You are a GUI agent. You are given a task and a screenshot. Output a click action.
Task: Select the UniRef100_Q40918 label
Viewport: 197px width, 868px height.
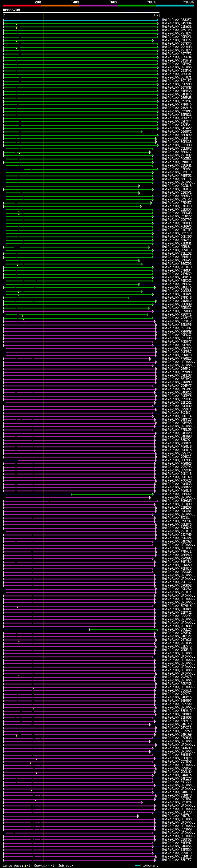point(177,108)
